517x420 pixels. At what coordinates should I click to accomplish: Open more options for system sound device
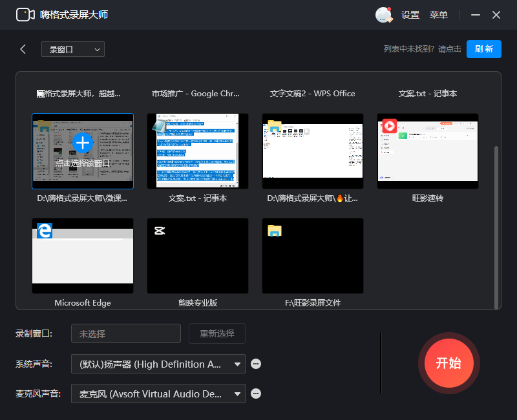(x=256, y=364)
